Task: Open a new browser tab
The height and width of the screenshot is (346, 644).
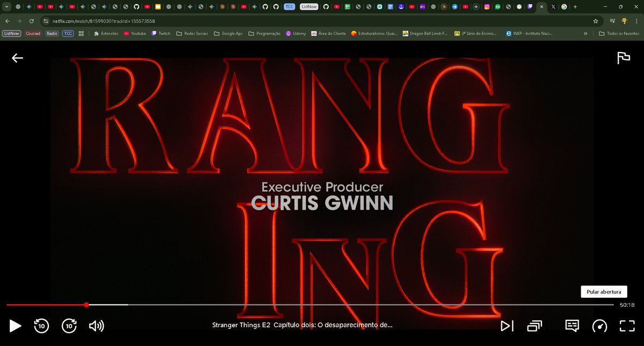Action: pyautogui.click(x=575, y=6)
